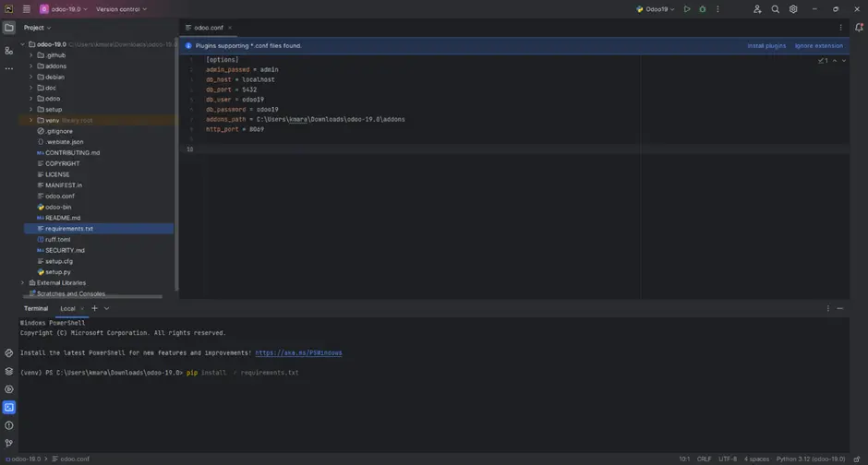Viewport: 868px width, 465px height.
Task: Open the Structure tool window icon
Action: 9,51
